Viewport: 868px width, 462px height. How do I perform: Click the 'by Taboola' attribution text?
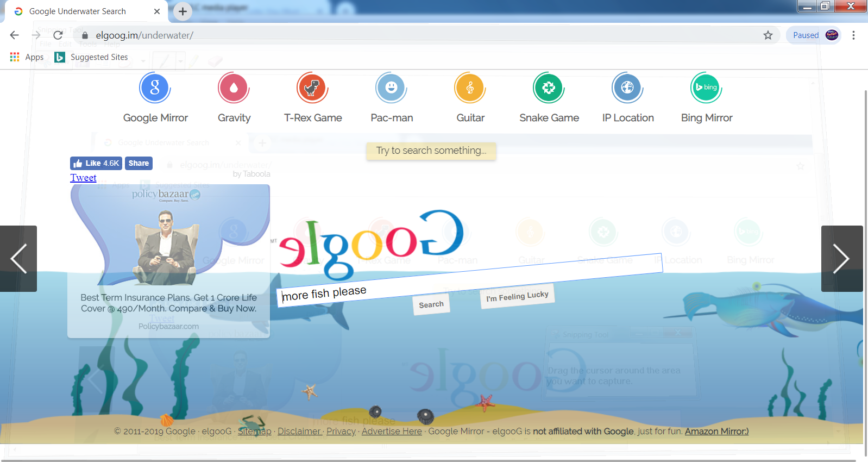tap(251, 174)
